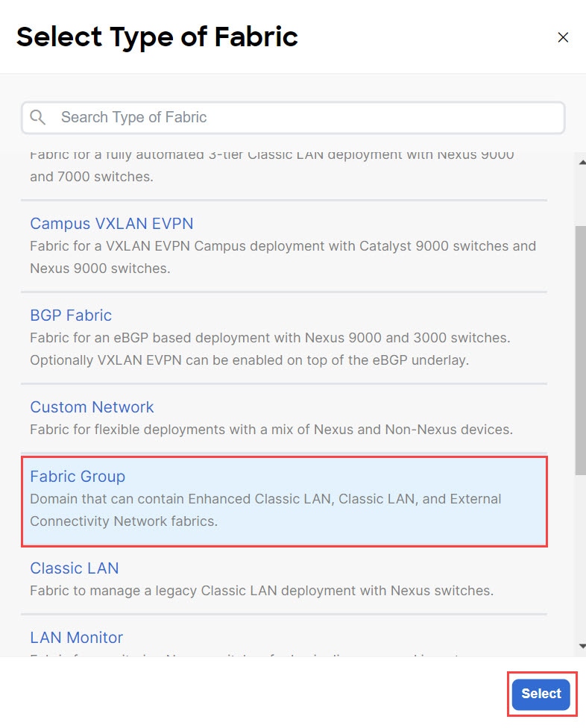This screenshot has height=728, width=586.
Task: Click the BGP Fabric eBGP description text
Action: (x=270, y=348)
